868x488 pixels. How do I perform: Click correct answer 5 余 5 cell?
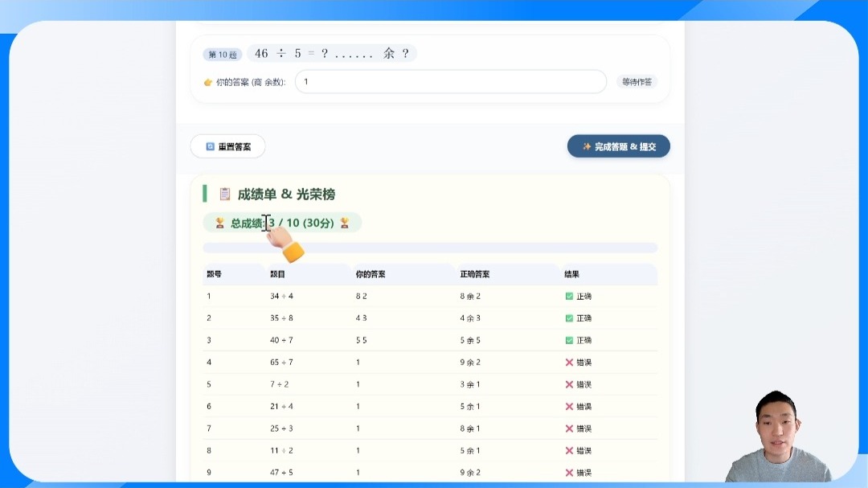(470, 340)
